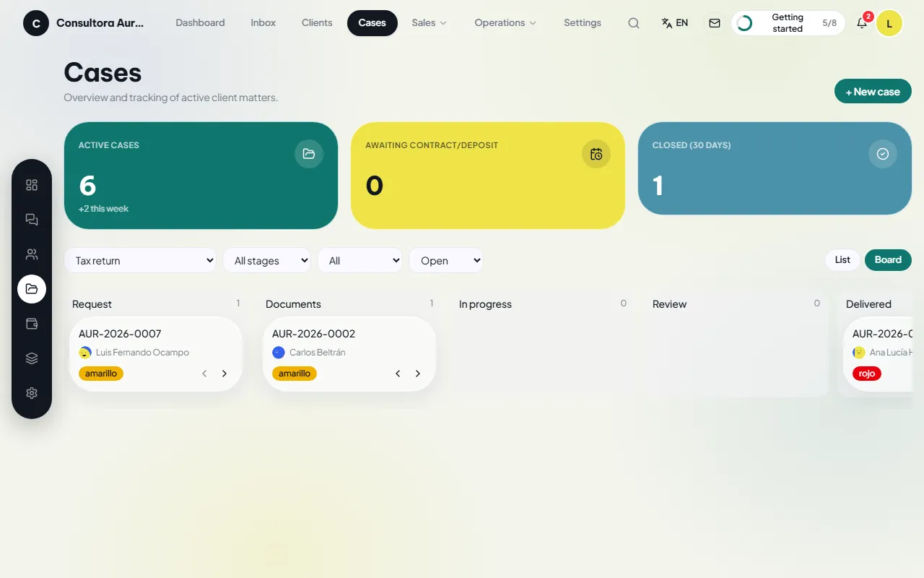Open case AUR-2026-0002
Image resolution: width=924 pixels, height=578 pixels.
pyautogui.click(x=349, y=354)
